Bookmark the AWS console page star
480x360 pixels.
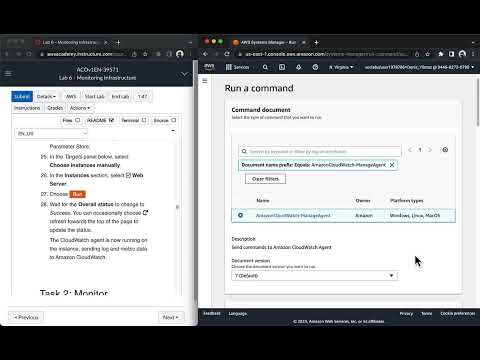tap(428, 54)
